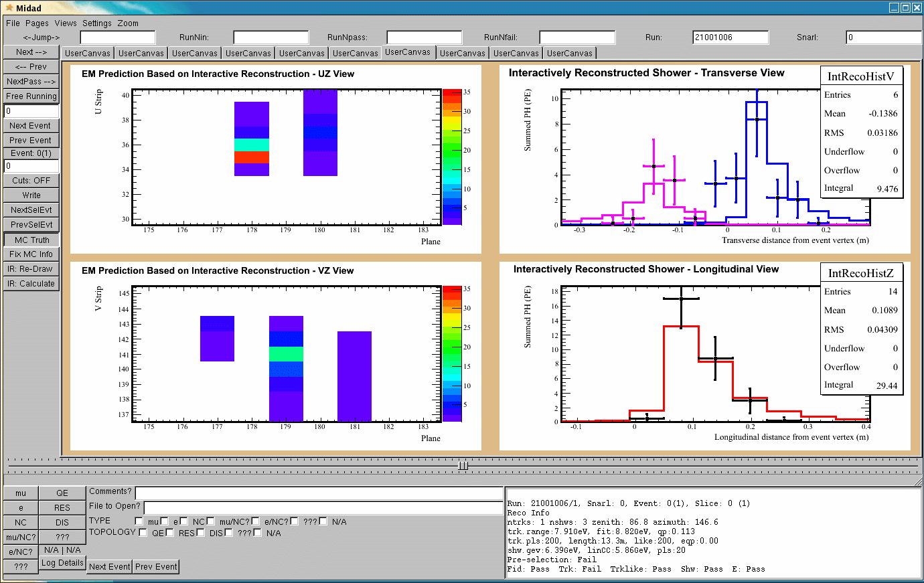Check the TYPE N/A checkbox

click(323, 521)
